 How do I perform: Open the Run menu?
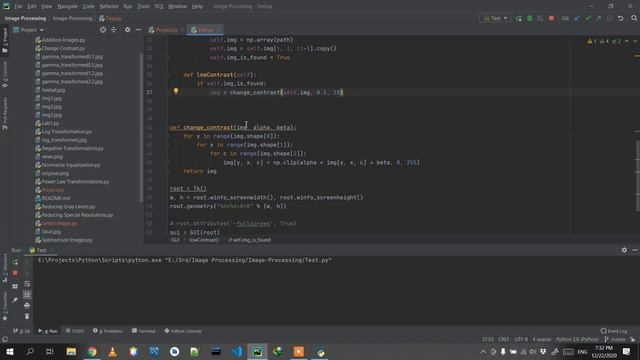coord(128,7)
